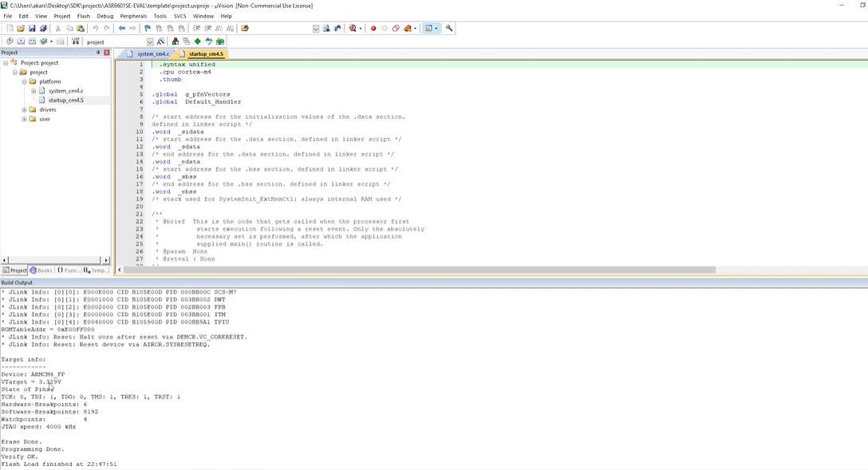The height and width of the screenshot is (470, 868).
Task: Click the editor horizontal scrollbar
Action: pos(419,270)
